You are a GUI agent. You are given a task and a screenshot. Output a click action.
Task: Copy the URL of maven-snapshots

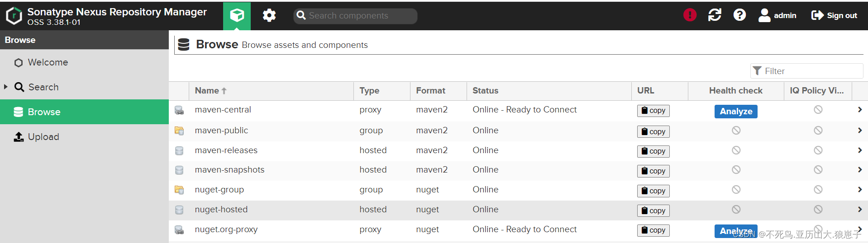click(x=653, y=171)
